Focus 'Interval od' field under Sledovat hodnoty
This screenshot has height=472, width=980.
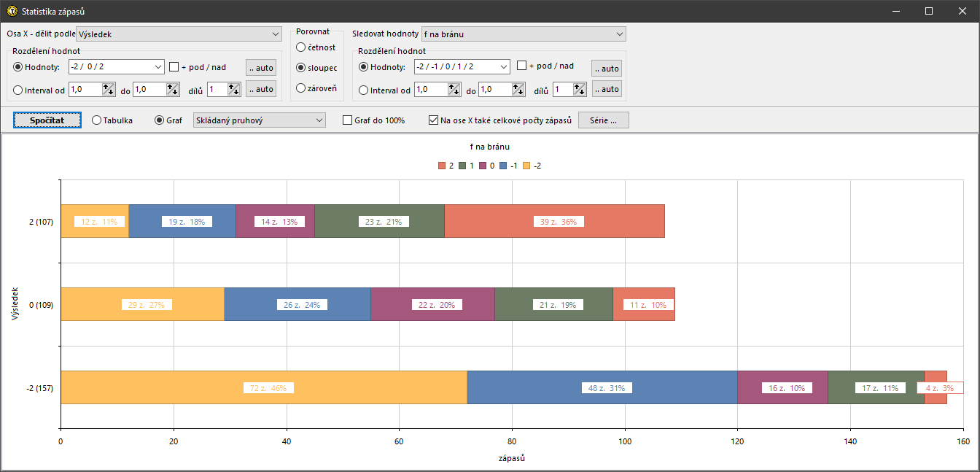(x=431, y=90)
